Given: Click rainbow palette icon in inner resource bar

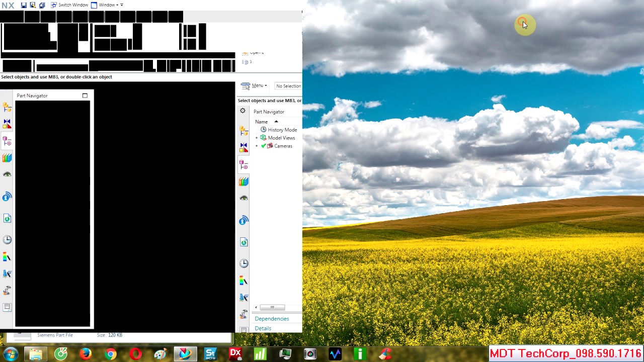Looking at the screenshot, I should 244,281.
